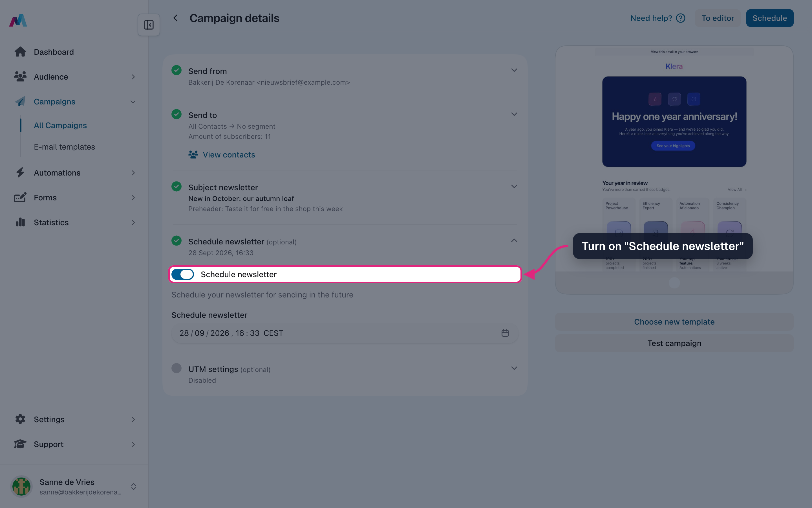812x508 pixels.
Task: Click the grey status circle beside UTM settings
Action: (176, 368)
